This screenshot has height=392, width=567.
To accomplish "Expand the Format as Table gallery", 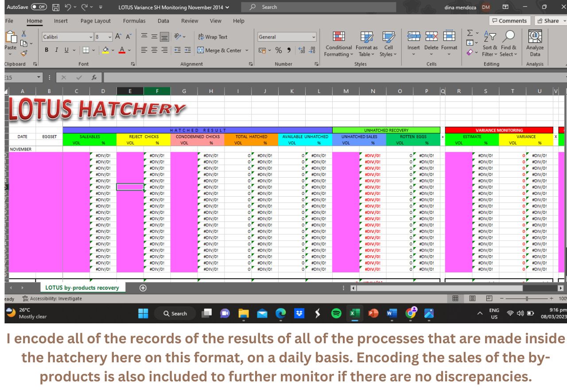I will 366,43.
